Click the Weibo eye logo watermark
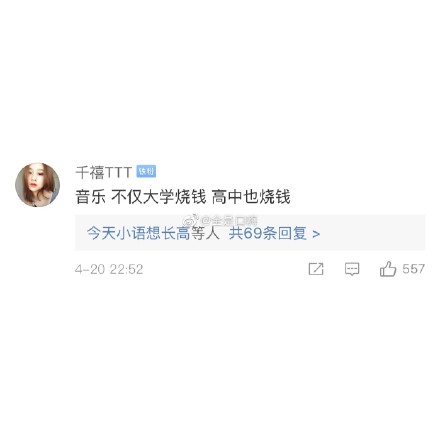 pos(192,220)
